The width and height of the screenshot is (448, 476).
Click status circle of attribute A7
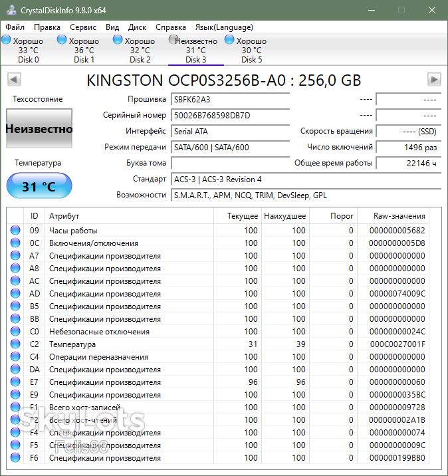pos(15,255)
